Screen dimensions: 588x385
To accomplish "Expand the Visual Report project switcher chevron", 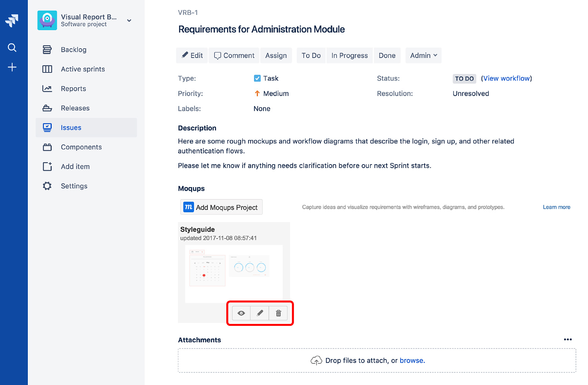I will click(x=129, y=20).
